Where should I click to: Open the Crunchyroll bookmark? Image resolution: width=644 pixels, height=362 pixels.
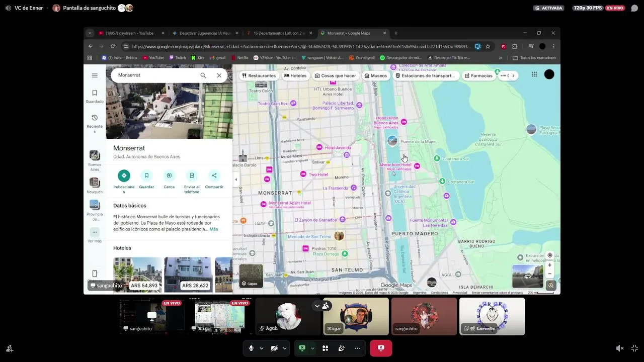click(362, 58)
